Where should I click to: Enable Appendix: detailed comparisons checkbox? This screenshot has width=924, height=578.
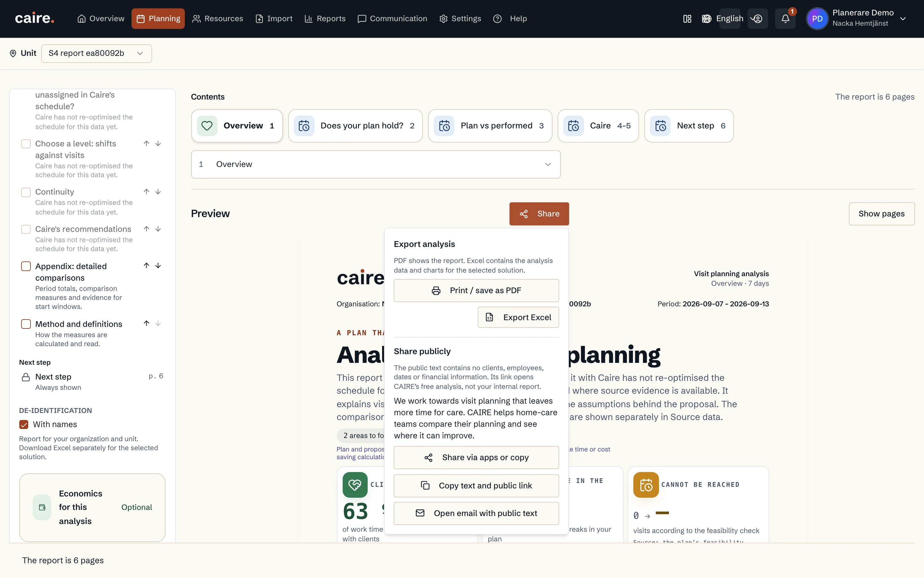26,266
